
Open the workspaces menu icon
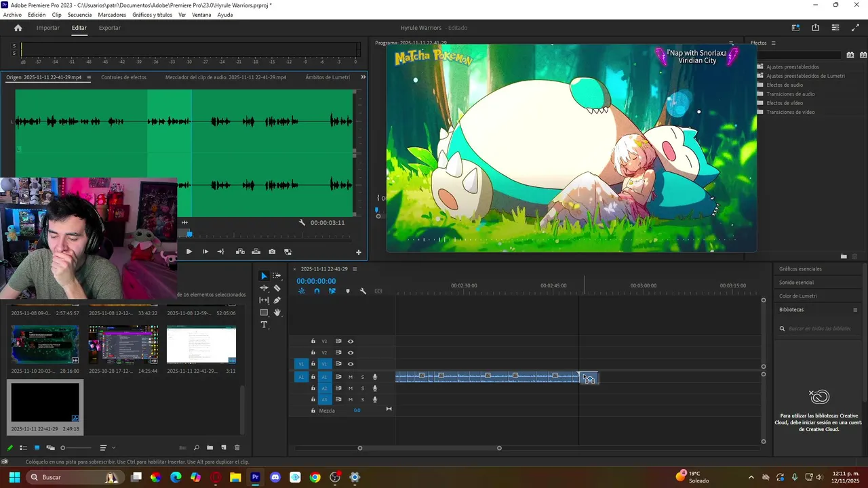pyautogui.click(x=795, y=28)
